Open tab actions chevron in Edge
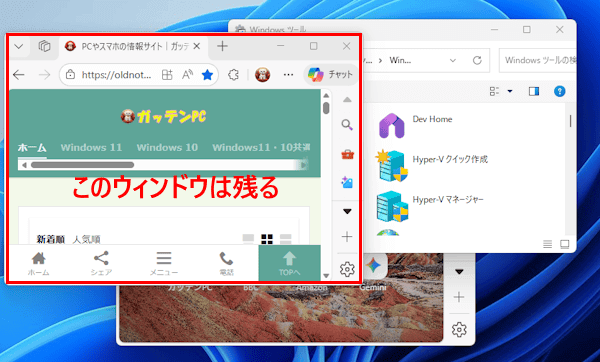600x362 pixels. point(18,47)
